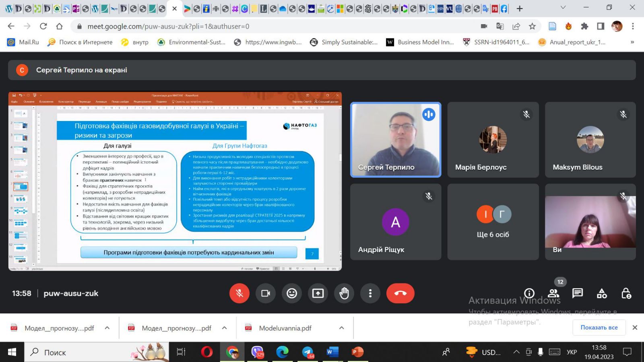644x362 pixels.
Task: Expand the tab search chevron
Action: point(563,8)
